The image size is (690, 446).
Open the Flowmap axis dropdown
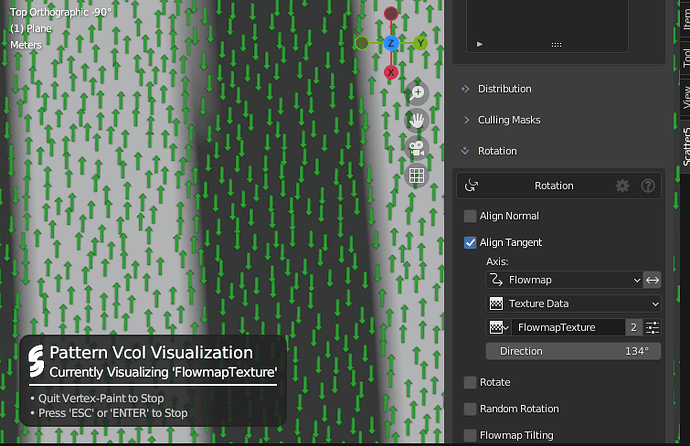coord(565,280)
